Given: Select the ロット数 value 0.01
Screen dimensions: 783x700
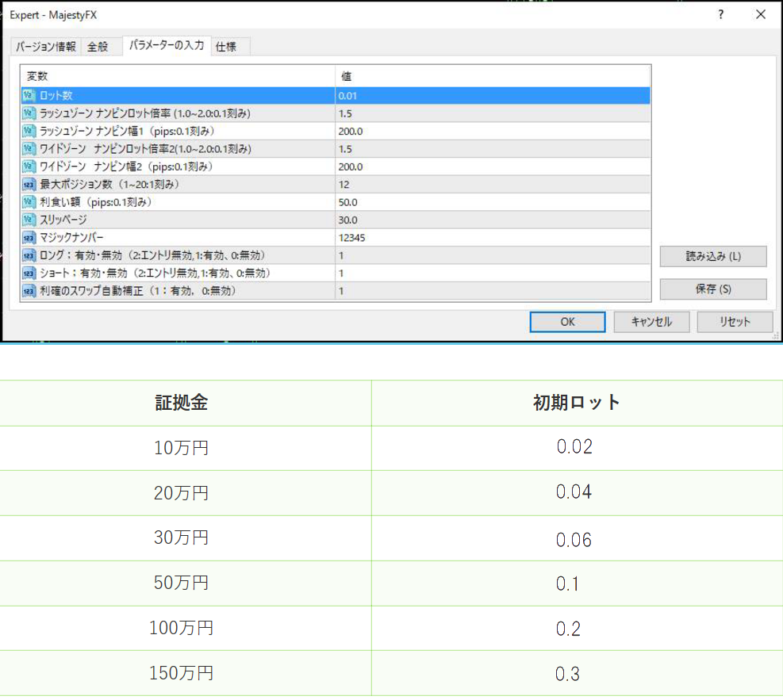Looking at the screenshot, I should (x=493, y=95).
